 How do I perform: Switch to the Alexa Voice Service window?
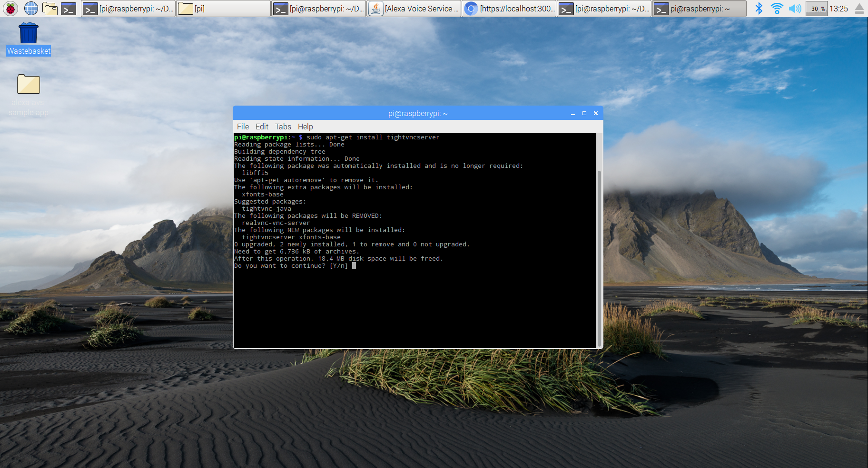(x=414, y=8)
